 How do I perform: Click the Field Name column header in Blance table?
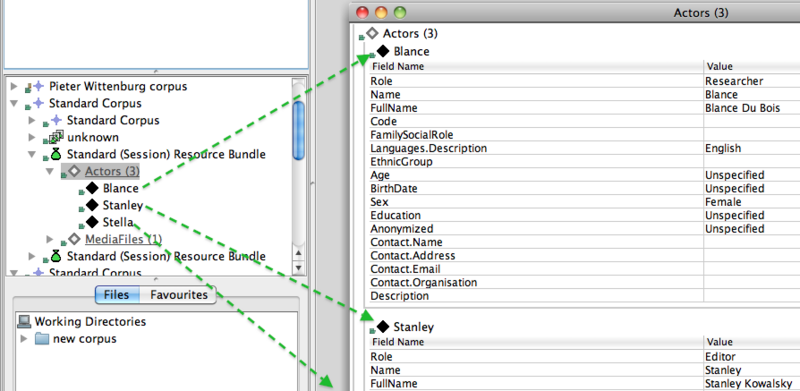pyautogui.click(x=536, y=66)
